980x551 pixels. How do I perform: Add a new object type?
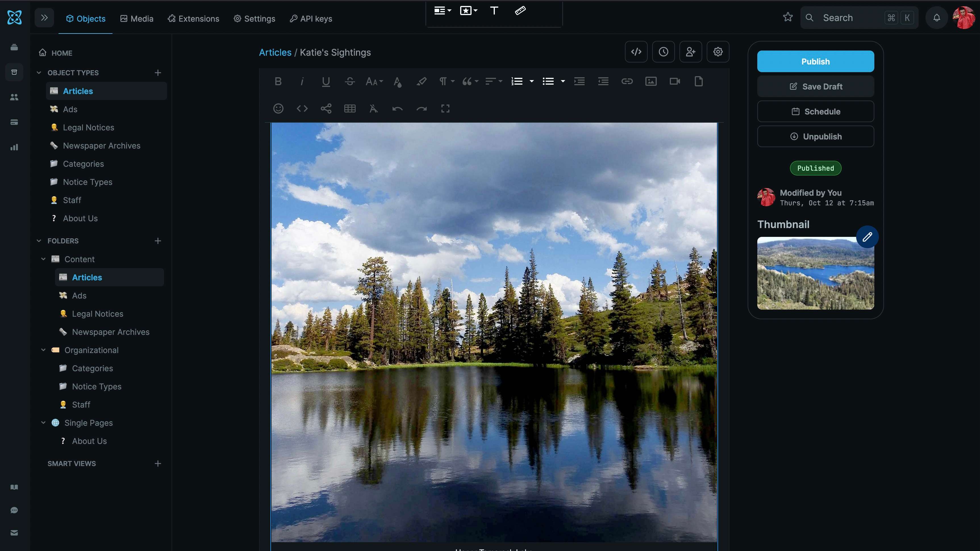click(x=158, y=73)
